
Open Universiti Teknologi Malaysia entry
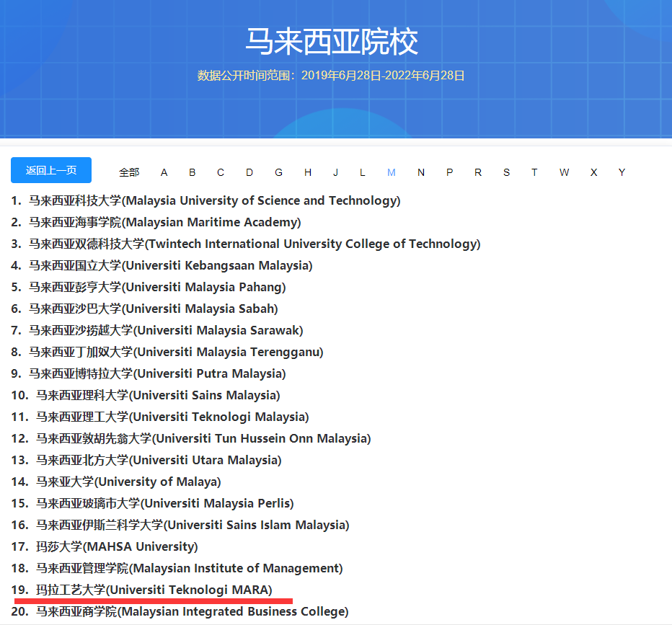[172, 417]
